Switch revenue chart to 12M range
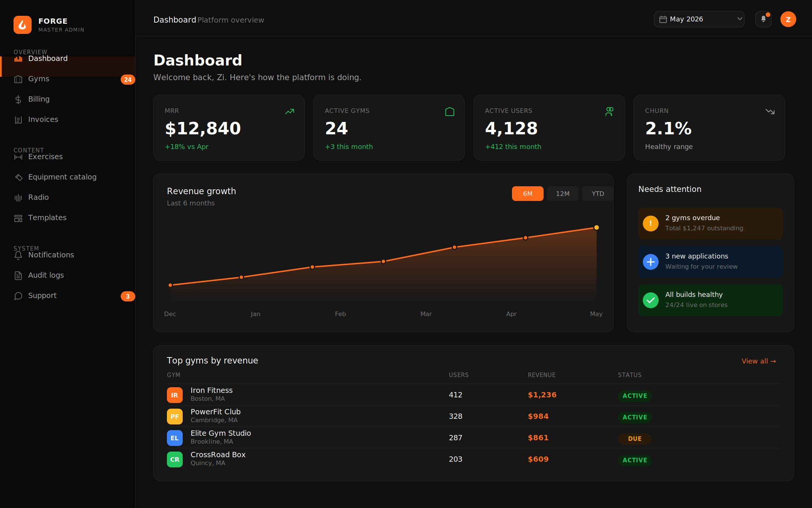The width and height of the screenshot is (812, 508). (563, 193)
